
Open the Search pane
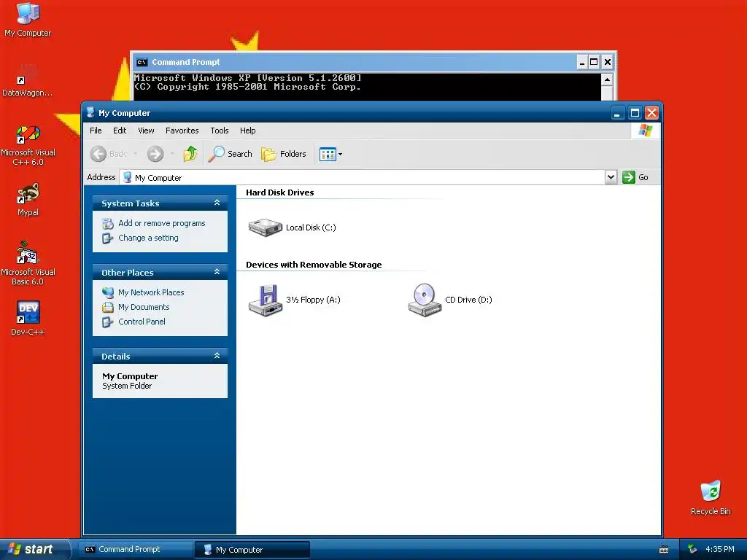(x=230, y=154)
